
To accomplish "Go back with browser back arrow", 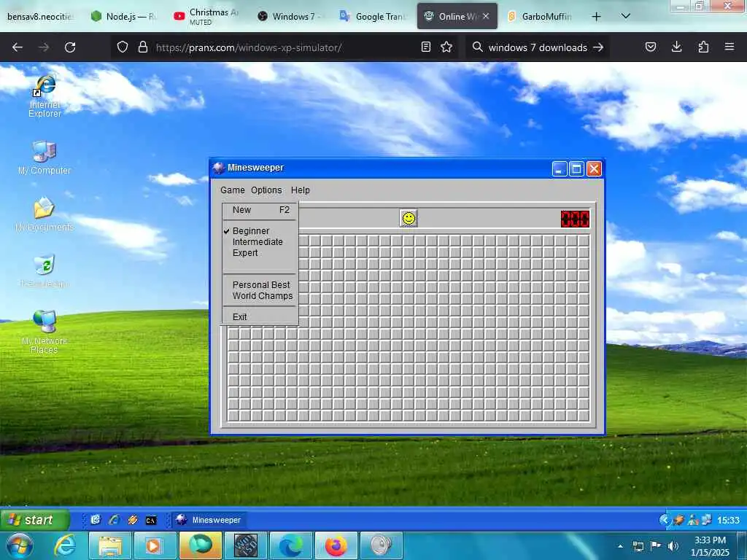I will pos(18,47).
